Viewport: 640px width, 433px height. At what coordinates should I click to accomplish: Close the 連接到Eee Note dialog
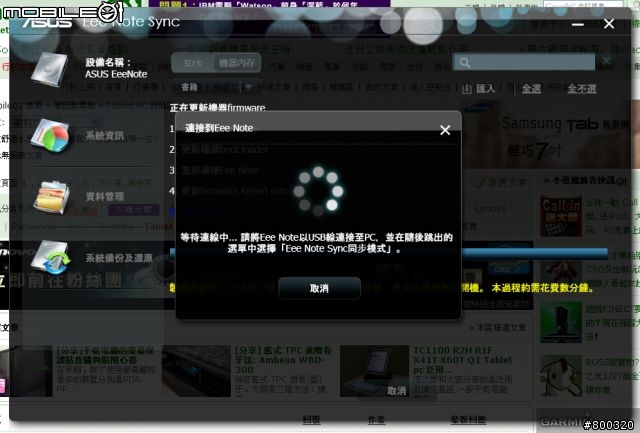click(x=445, y=130)
